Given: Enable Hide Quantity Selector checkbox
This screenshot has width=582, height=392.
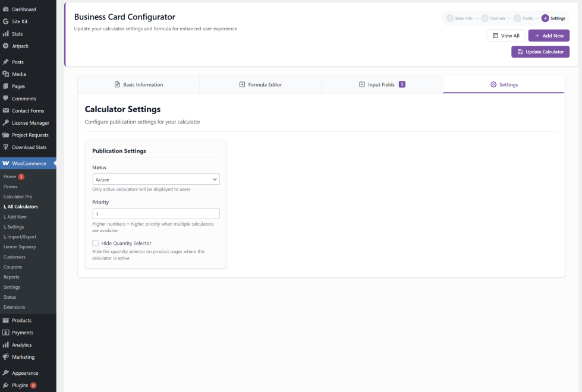Looking at the screenshot, I should (95, 243).
